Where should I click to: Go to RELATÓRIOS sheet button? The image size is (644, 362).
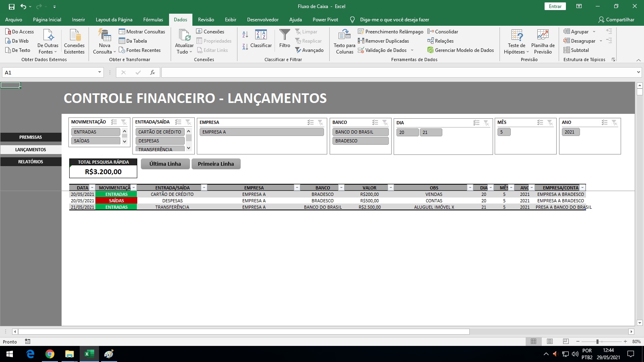point(31,162)
